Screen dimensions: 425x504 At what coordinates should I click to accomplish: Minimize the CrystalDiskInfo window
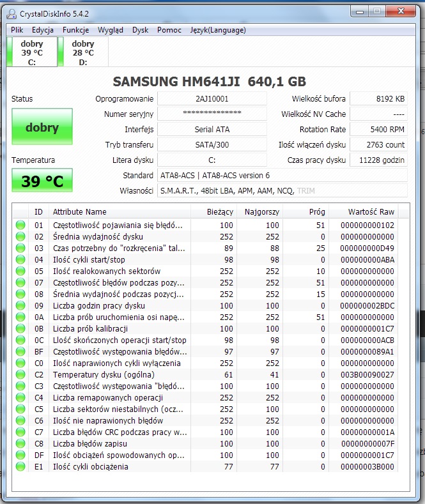click(360, 11)
